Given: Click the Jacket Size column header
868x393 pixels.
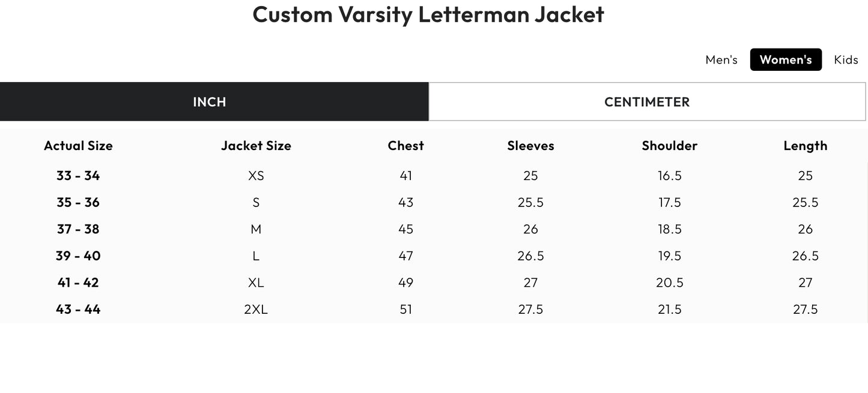Looking at the screenshot, I should point(256,145).
